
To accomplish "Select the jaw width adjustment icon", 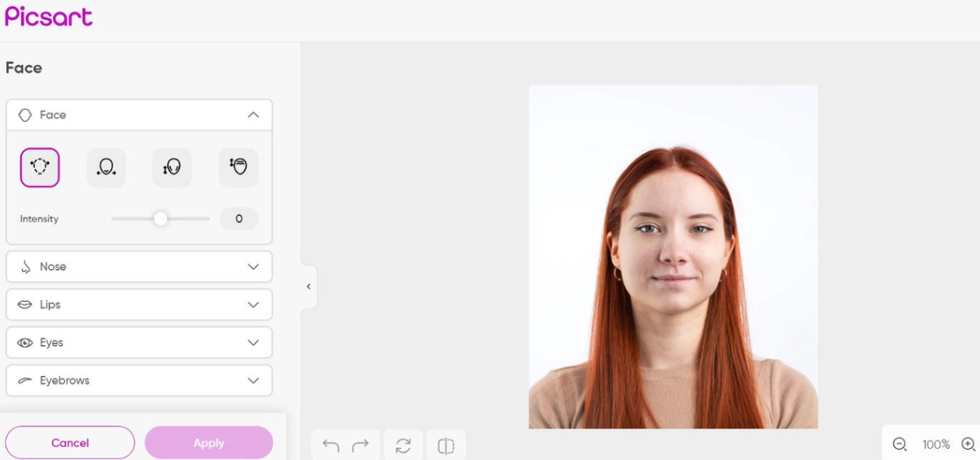I will click(106, 167).
